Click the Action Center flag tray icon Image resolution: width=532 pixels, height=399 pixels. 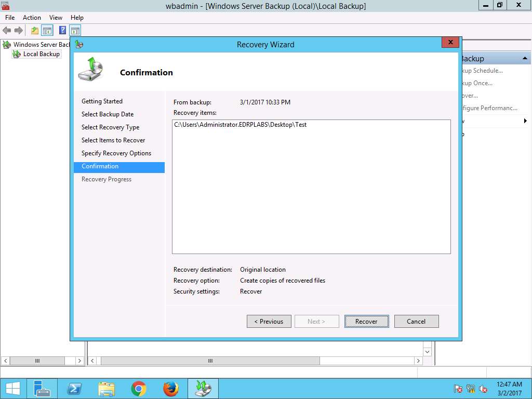pyautogui.click(x=458, y=389)
